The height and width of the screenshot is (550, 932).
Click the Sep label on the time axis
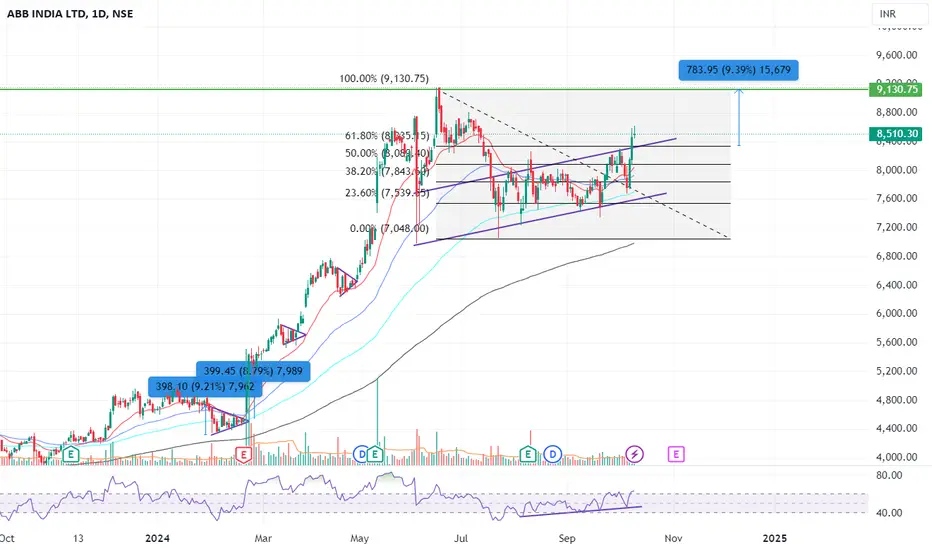coord(567,539)
